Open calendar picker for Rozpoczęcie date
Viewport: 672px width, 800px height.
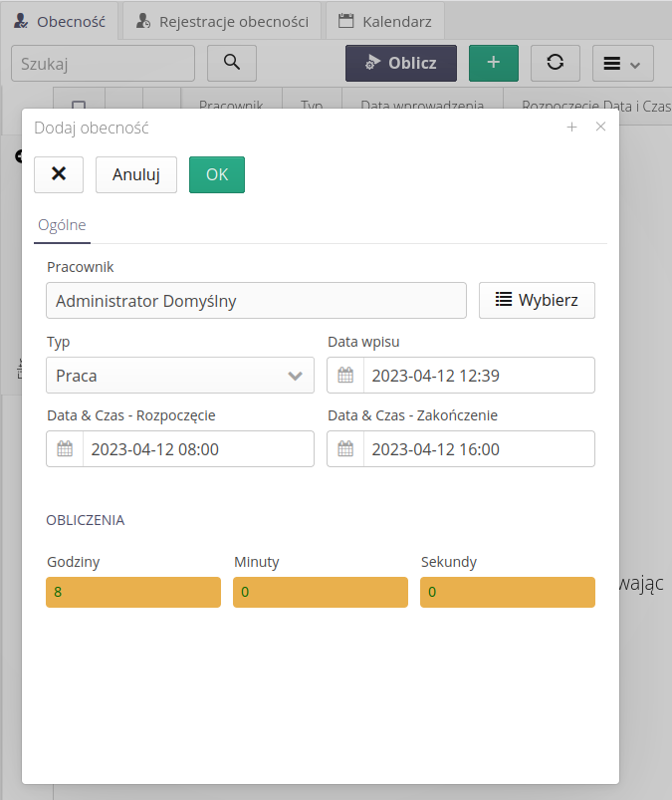(x=65, y=449)
